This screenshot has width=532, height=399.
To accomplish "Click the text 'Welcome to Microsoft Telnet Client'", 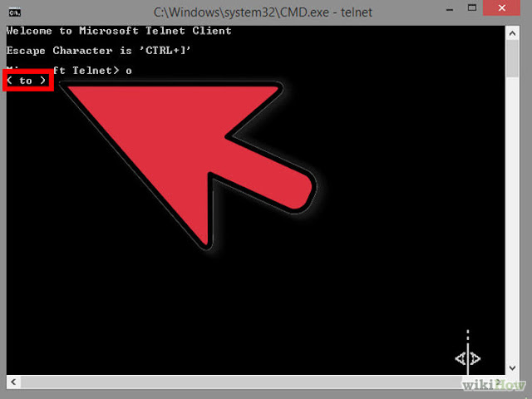I will tap(119, 31).
